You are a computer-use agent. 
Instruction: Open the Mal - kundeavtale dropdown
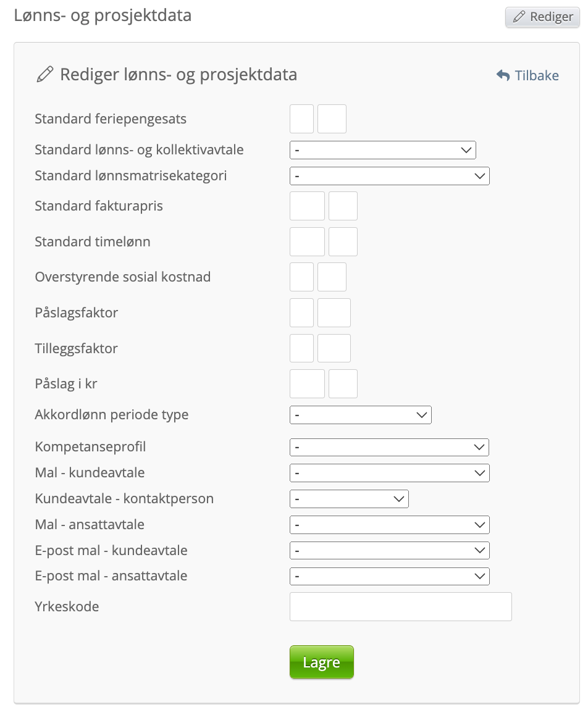click(389, 473)
